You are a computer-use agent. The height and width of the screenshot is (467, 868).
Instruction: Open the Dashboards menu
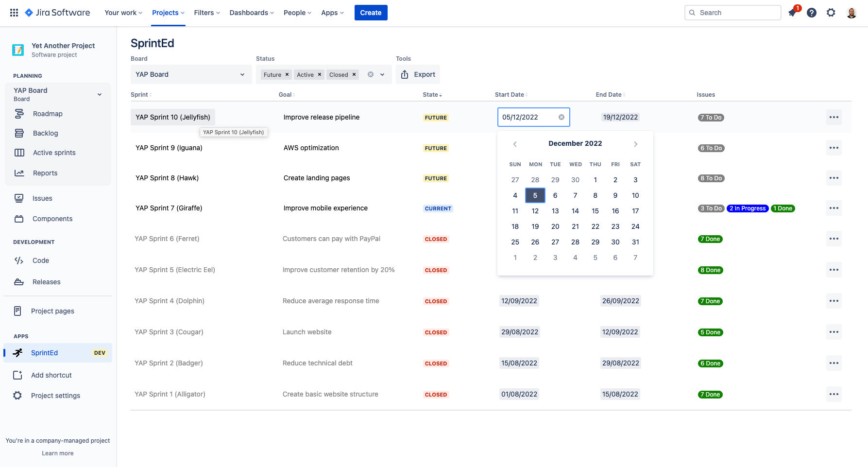click(252, 13)
